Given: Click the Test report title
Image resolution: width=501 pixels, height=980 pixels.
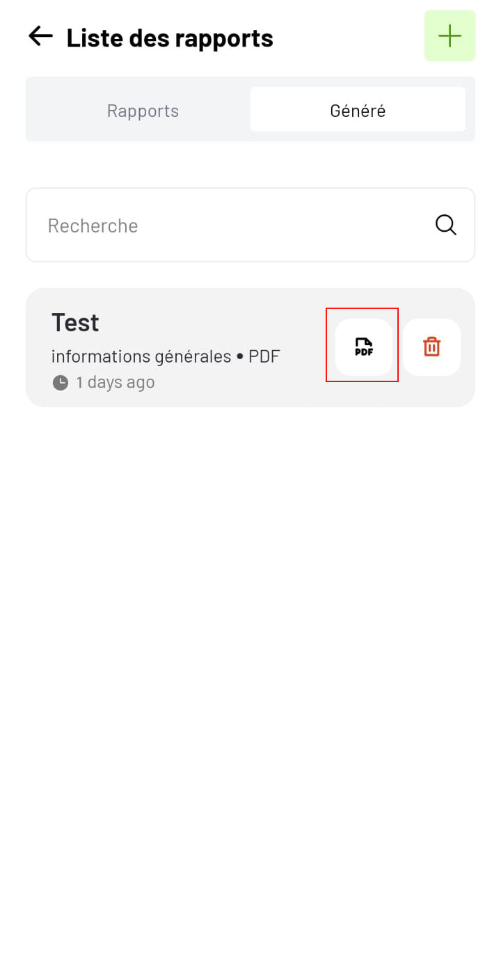Looking at the screenshot, I should [75, 322].
